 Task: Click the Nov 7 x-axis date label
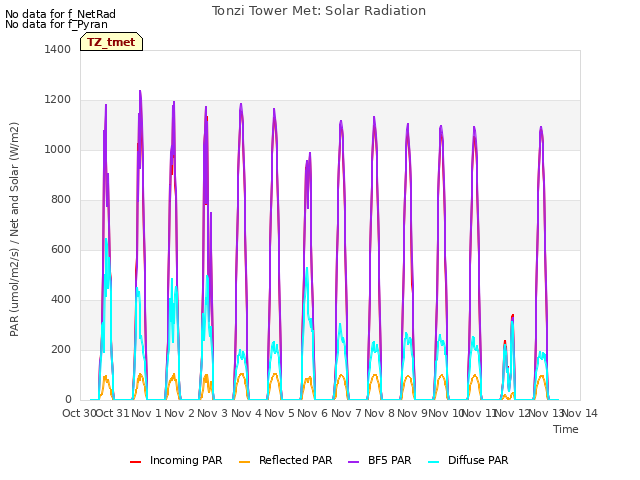click(x=346, y=413)
